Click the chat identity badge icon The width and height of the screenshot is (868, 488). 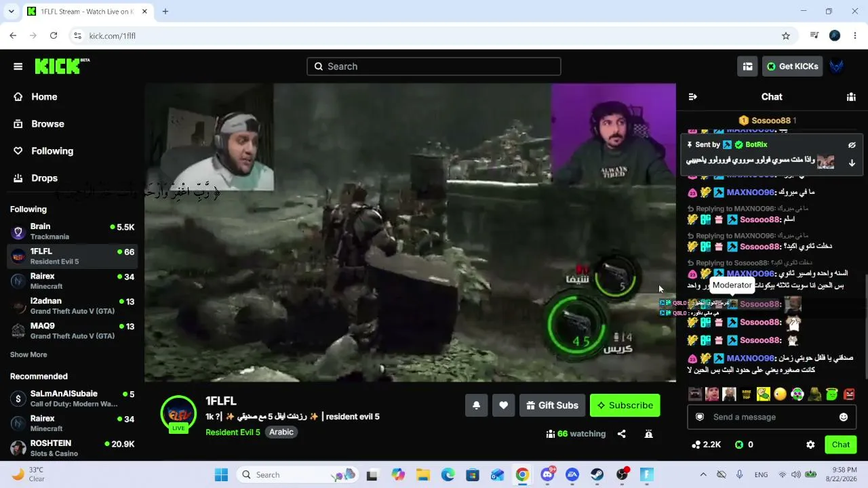click(x=700, y=417)
